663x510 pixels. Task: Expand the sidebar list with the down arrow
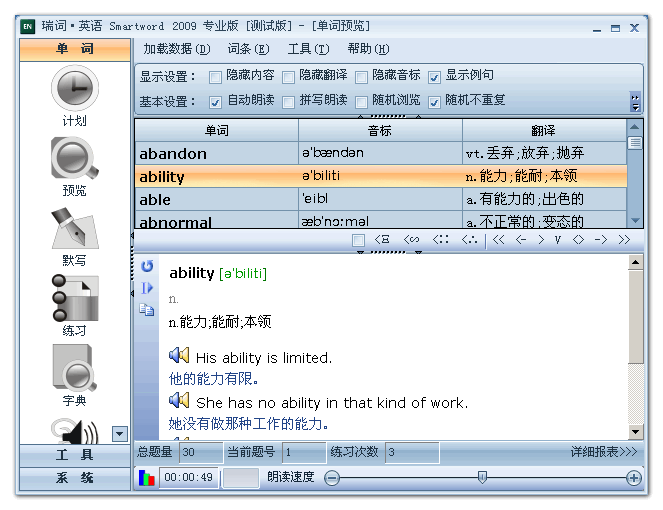point(120,433)
